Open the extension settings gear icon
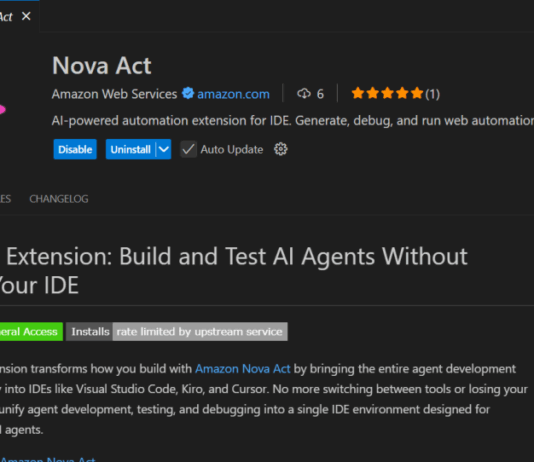Screen dimensions: 534x462 pos(281,149)
